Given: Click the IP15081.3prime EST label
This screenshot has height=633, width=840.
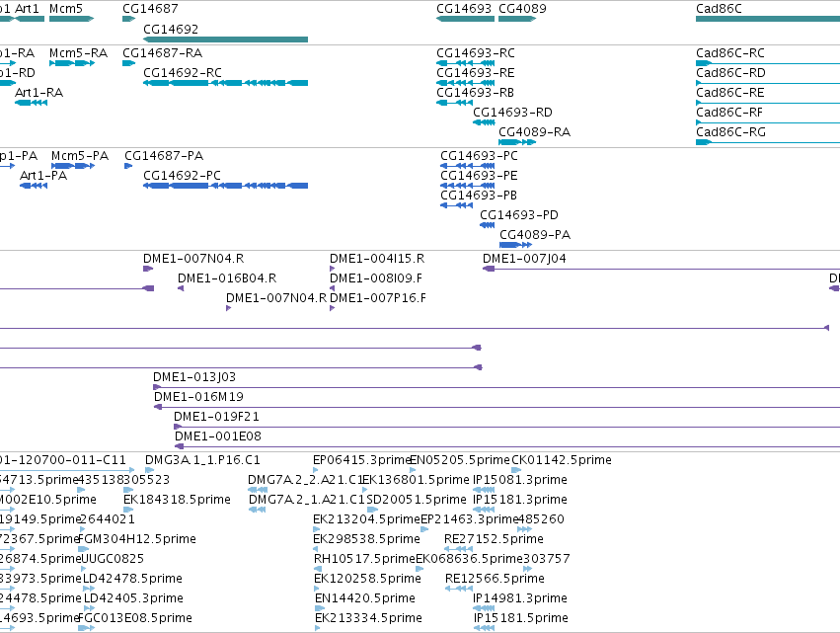Looking at the screenshot, I should [x=520, y=480].
